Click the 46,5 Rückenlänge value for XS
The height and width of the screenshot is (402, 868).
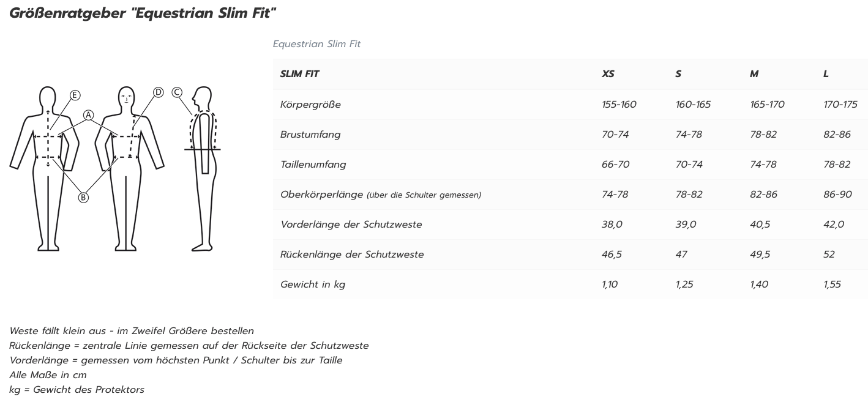[x=612, y=255]
